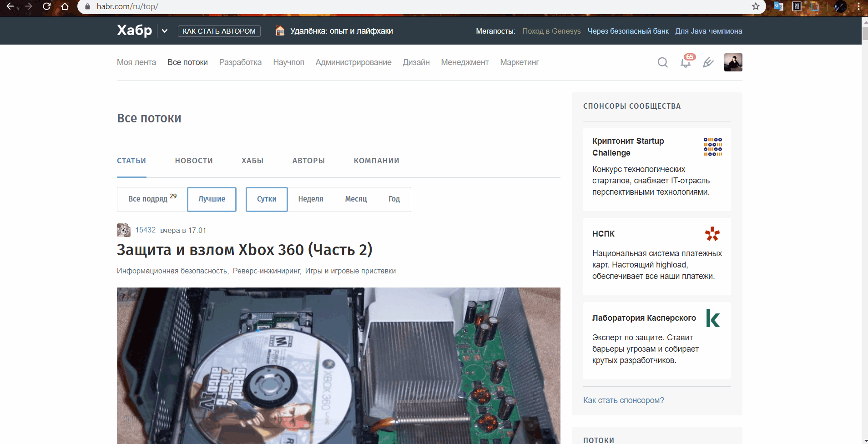
Task: Open the browser three-dot menu
Action: pos(858,6)
